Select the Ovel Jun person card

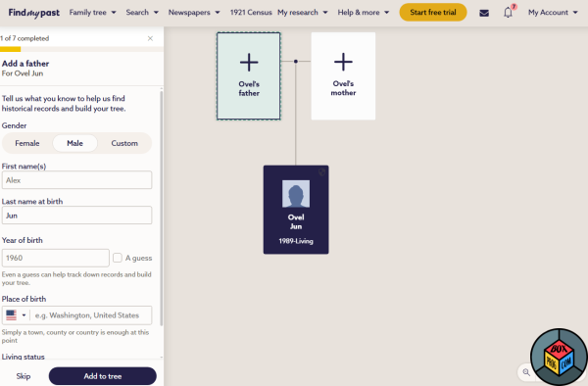(x=296, y=210)
